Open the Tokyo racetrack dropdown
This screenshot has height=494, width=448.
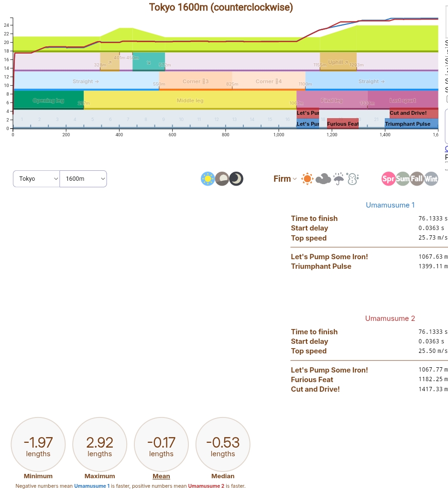click(x=36, y=179)
